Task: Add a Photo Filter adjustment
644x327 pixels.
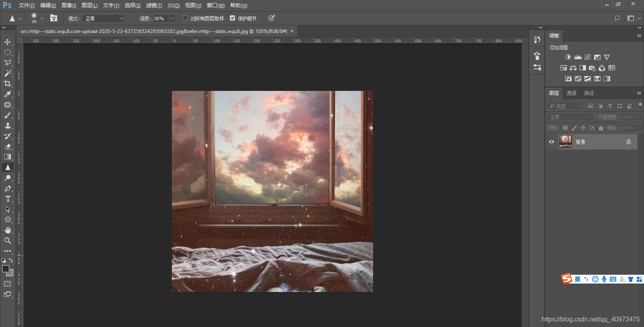Action: point(592,68)
